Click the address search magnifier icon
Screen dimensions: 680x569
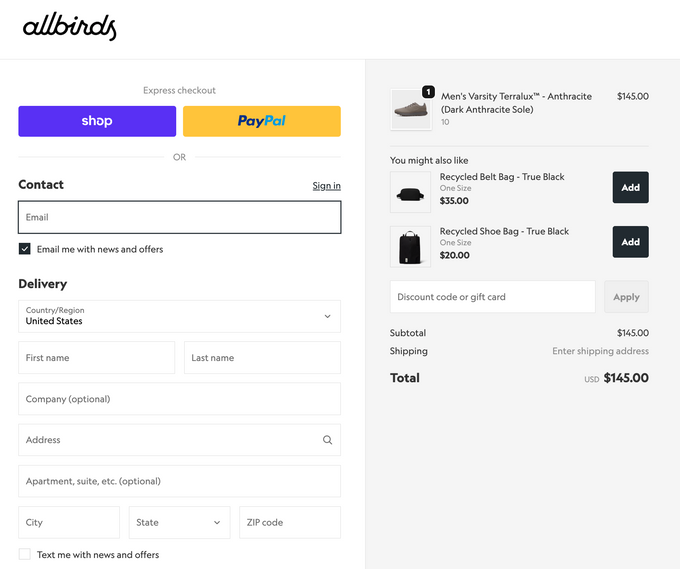tap(327, 440)
